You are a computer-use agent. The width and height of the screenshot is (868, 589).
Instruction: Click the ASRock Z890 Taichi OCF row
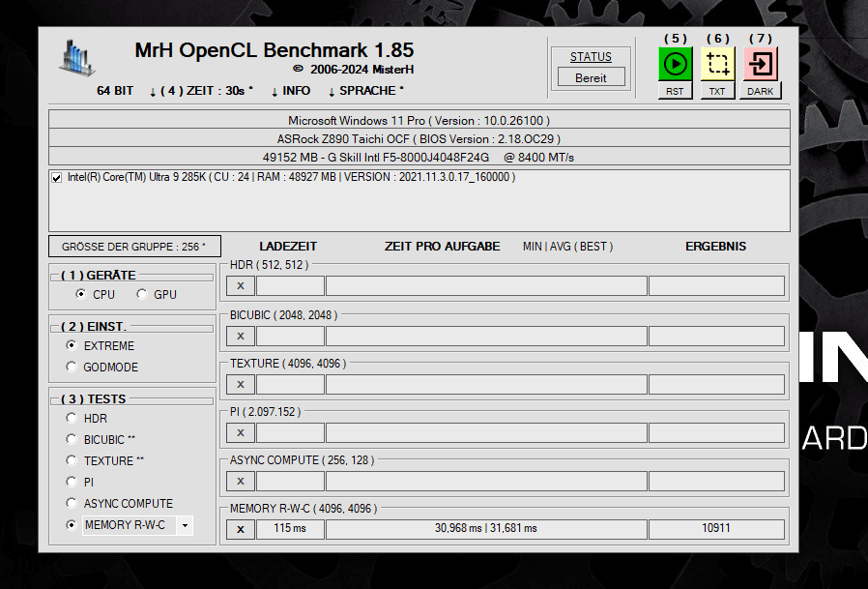[420, 138]
